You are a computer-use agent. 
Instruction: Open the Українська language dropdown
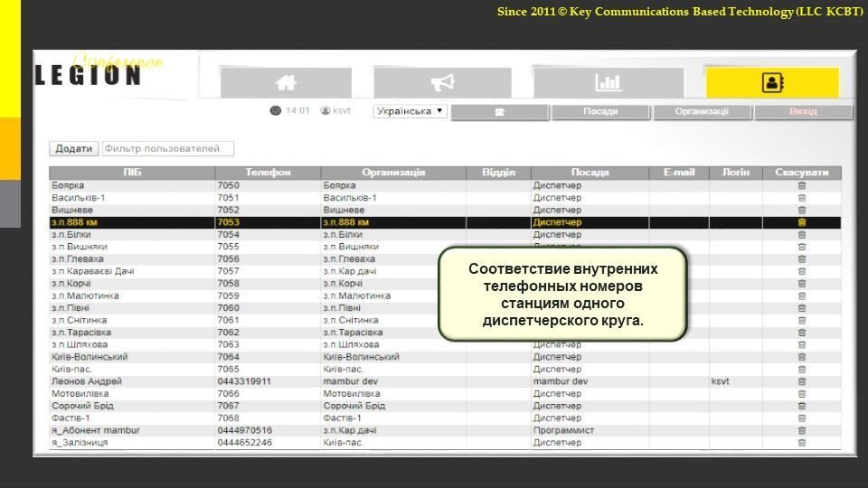click(x=410, y=111)
